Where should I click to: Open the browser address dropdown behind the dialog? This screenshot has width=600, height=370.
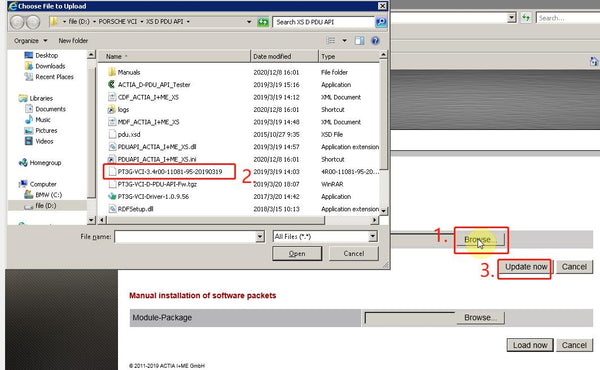(x=512, y=18)
